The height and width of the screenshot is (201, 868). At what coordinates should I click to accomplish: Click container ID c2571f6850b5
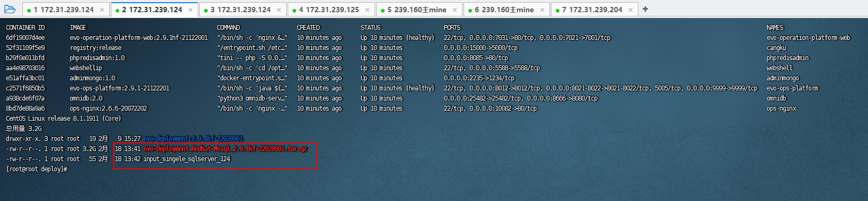[26, 88]
